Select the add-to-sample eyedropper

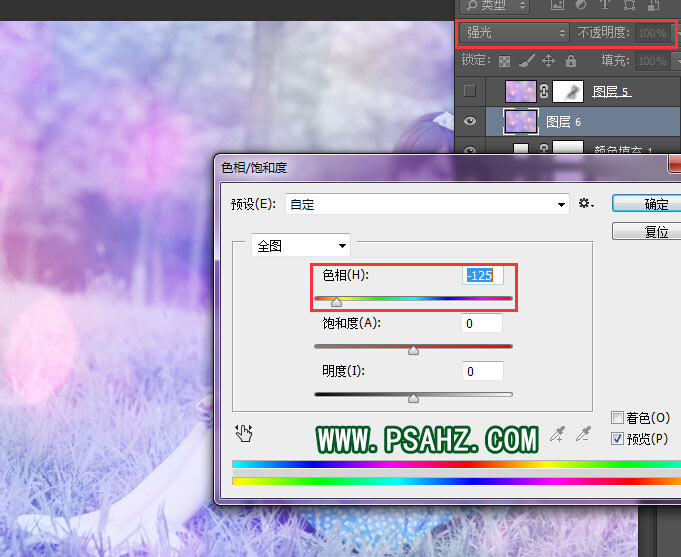click(x=558, y=434)
